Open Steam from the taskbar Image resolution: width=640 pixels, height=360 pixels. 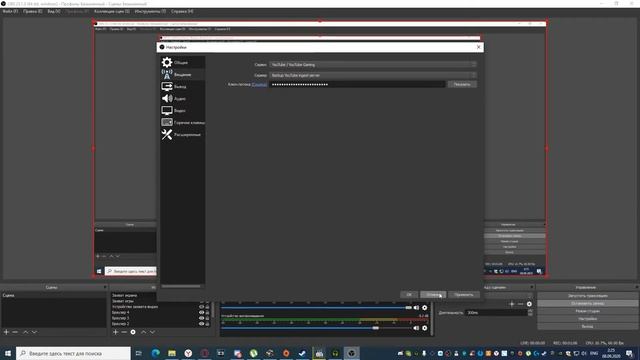pos(302,353)
